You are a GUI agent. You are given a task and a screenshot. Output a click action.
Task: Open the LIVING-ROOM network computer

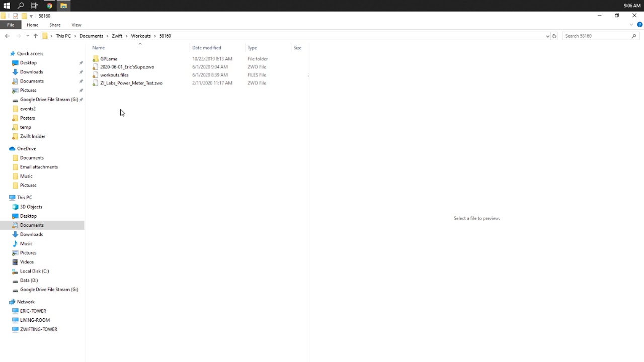click(x=35, y=320)
